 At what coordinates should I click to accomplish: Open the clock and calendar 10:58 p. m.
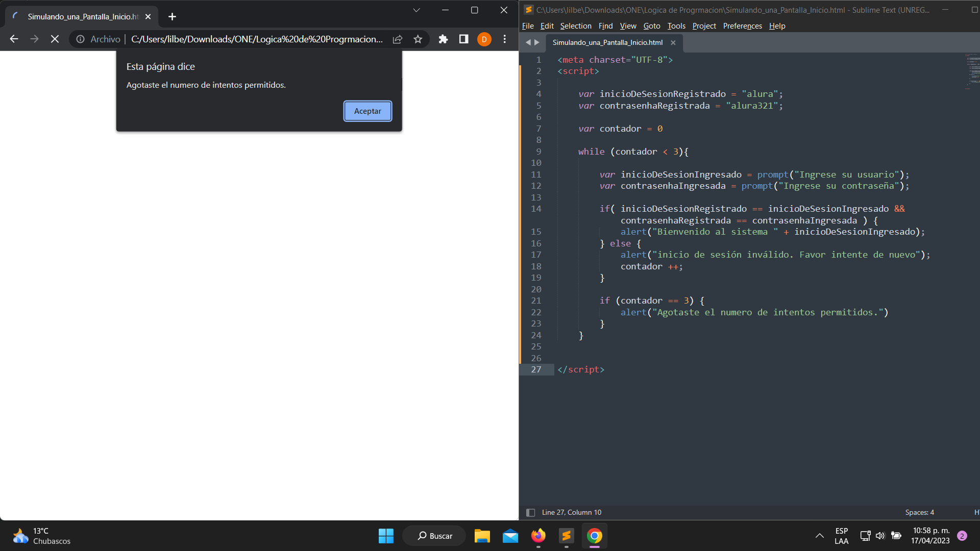930,536
